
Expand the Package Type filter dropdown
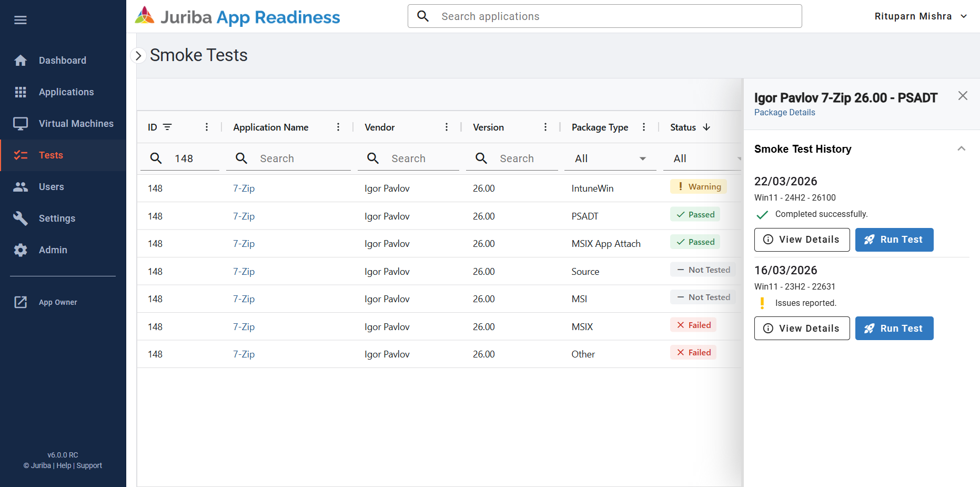(610, 158)
